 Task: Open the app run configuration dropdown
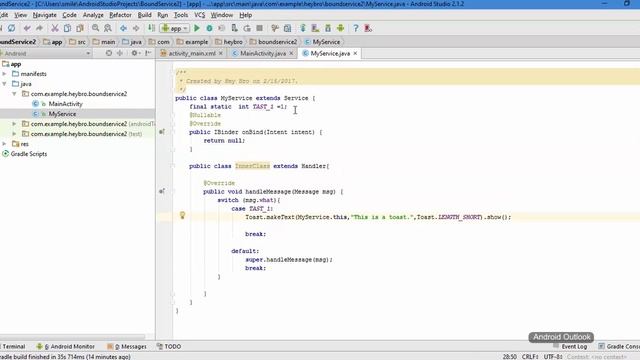[175, 28]
